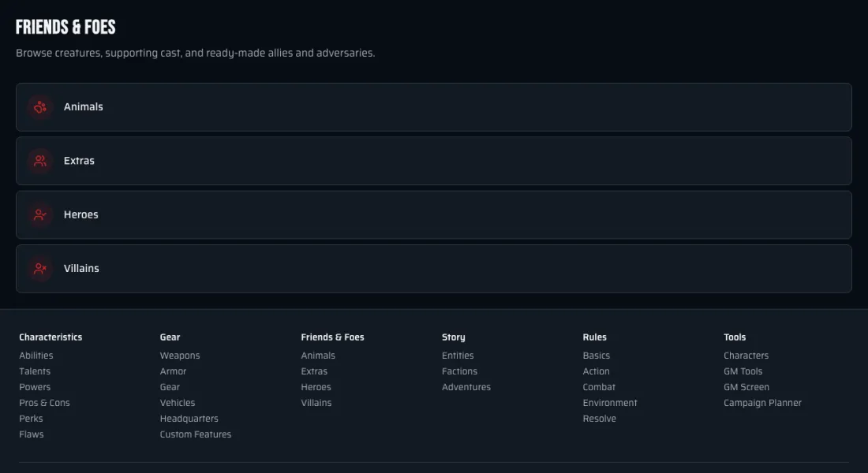Click the person-x icon beside Villains
The image size is (868, 473).
pos(40,268)
